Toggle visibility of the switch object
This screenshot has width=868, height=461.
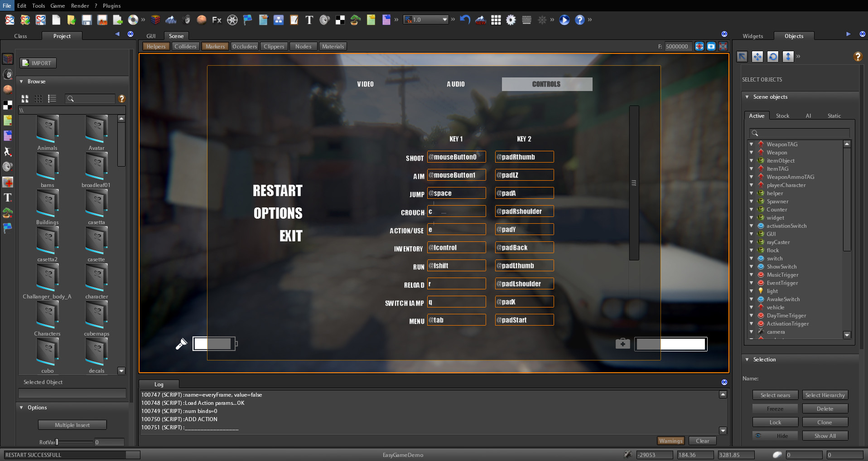click(760, 258)
